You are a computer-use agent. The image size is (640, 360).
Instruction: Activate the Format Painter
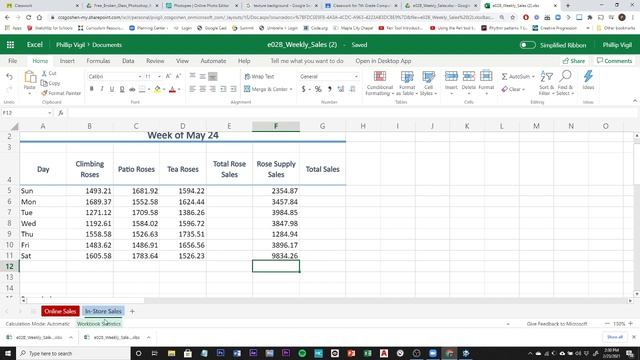pos(61,93)
